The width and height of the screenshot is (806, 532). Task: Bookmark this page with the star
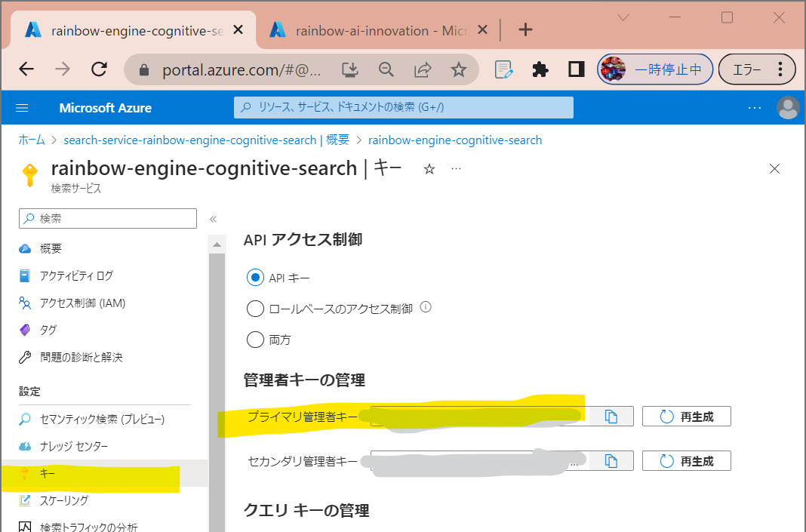click(x=459, y=69)
